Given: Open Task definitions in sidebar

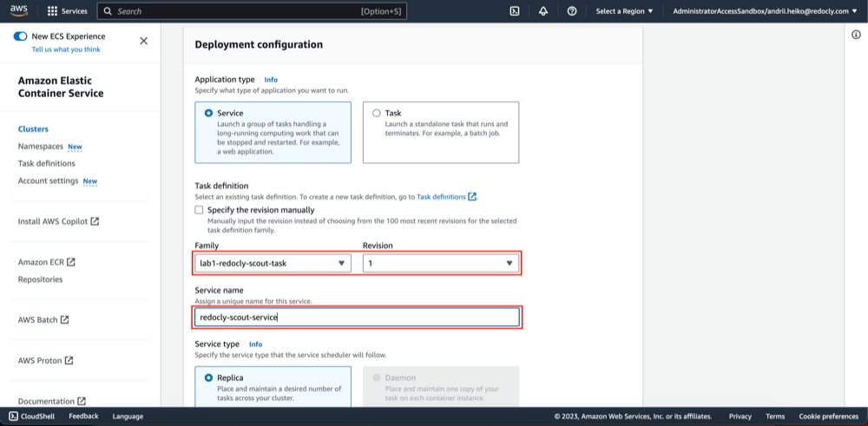Looking at the screenshot, I should pos(47,164).
